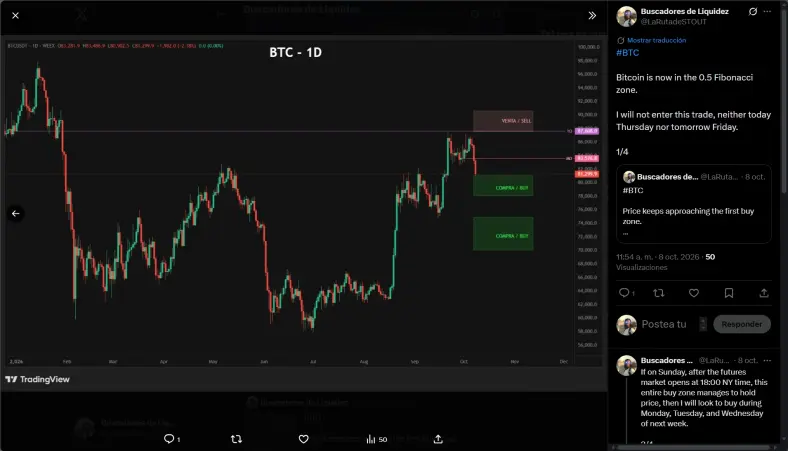Reply with the comment icon in the side panel
This screenshot has width=788, height=451.
(624, 293)
